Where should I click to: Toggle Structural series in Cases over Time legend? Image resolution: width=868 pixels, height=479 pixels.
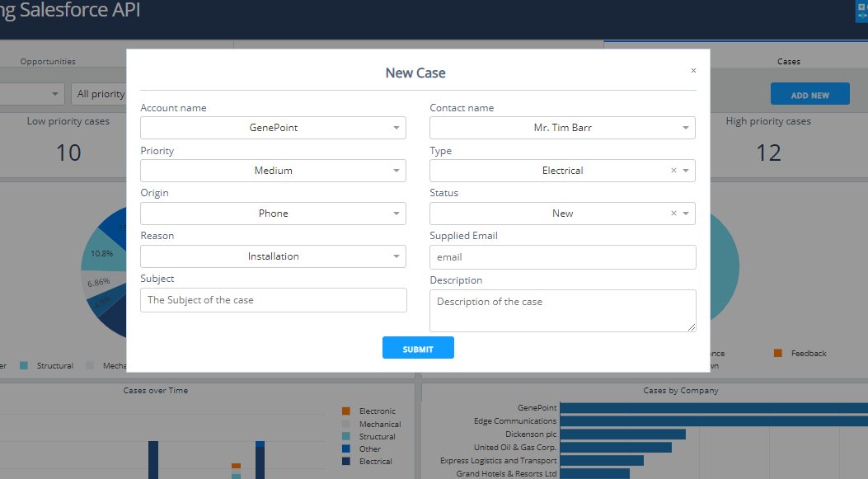pos(369,436)
